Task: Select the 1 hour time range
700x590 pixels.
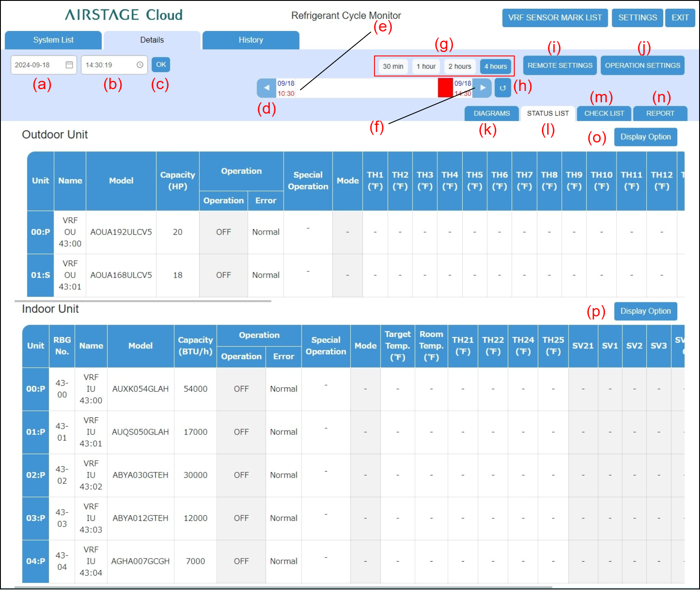Action: tap(426, 66)
